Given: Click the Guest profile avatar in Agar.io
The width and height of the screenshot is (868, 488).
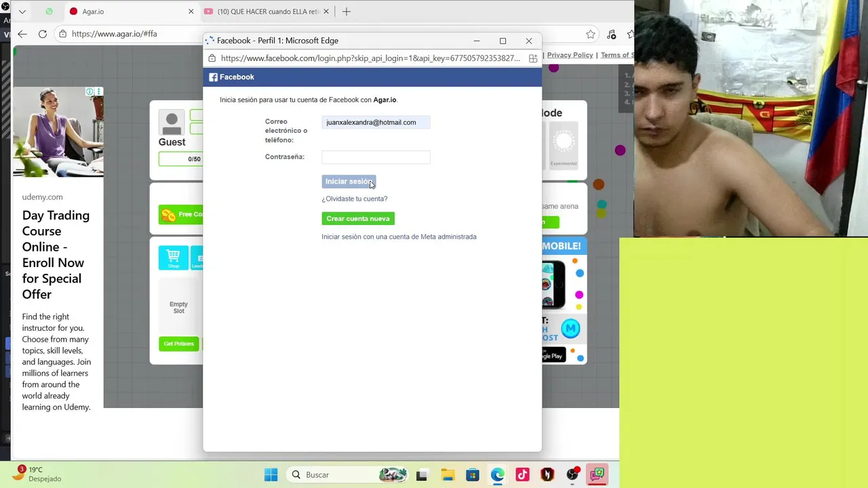Looking at the screenshot, I should tap(172, 123).
